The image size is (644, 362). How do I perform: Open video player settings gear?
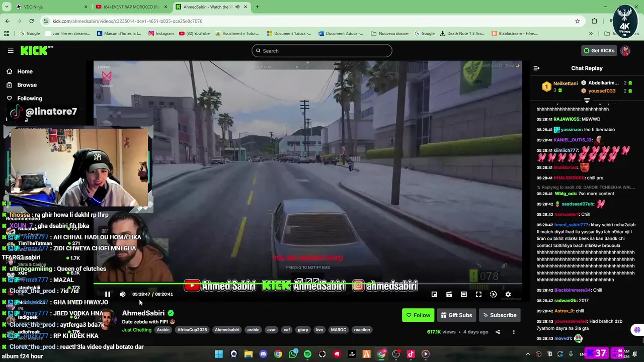point(508,294)
